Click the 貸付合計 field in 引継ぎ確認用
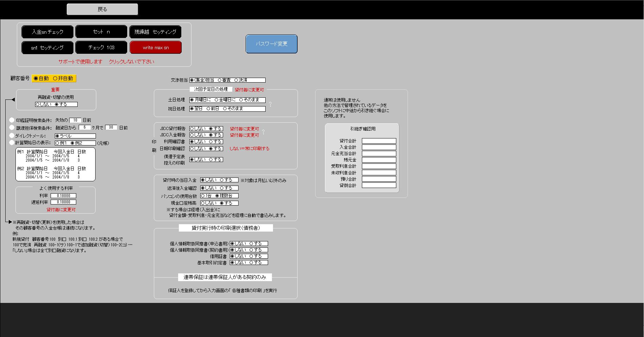The height and width of the screenshot is (337, 644). pos(379,141)
